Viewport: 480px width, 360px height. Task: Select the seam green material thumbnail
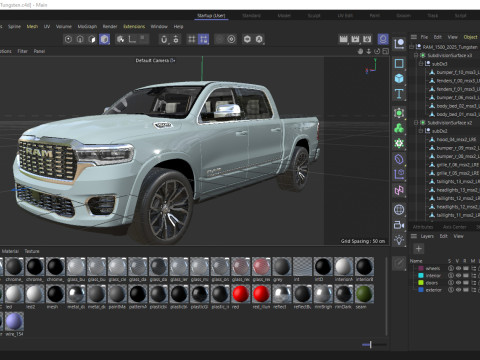pos(364,294)
